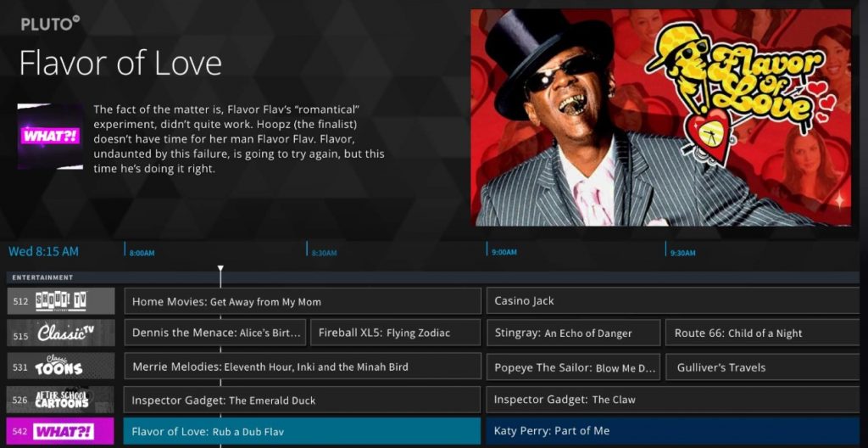
Task: Choose the Casino Jack program
Action: pos(676,301)
